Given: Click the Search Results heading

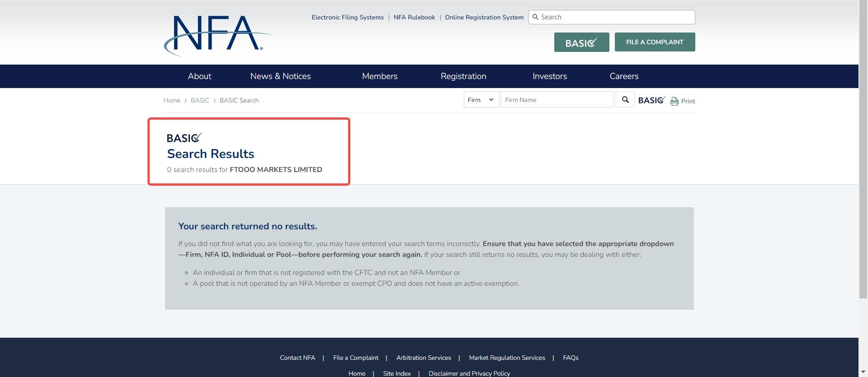Looking at the screenshot, I should click(x=211, y=154).
